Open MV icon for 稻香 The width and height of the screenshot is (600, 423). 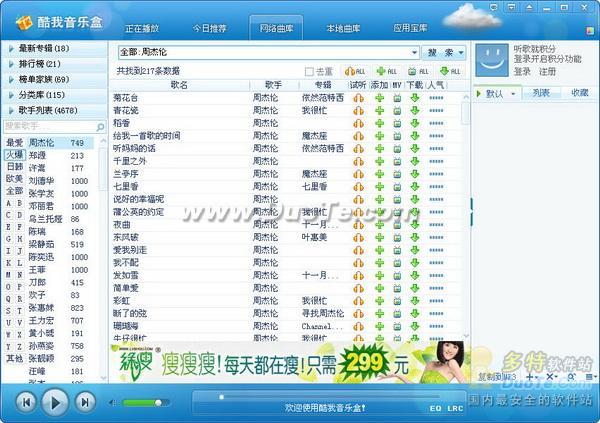pyautogui.click(x=397, y=123)
